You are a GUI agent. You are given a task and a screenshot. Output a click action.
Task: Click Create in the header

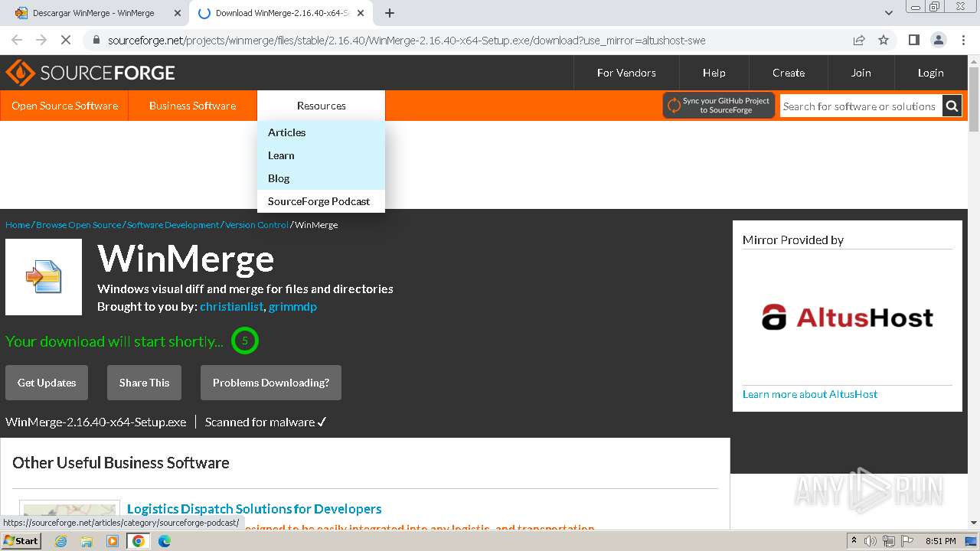pyautogui.click(x=789, y=73)
